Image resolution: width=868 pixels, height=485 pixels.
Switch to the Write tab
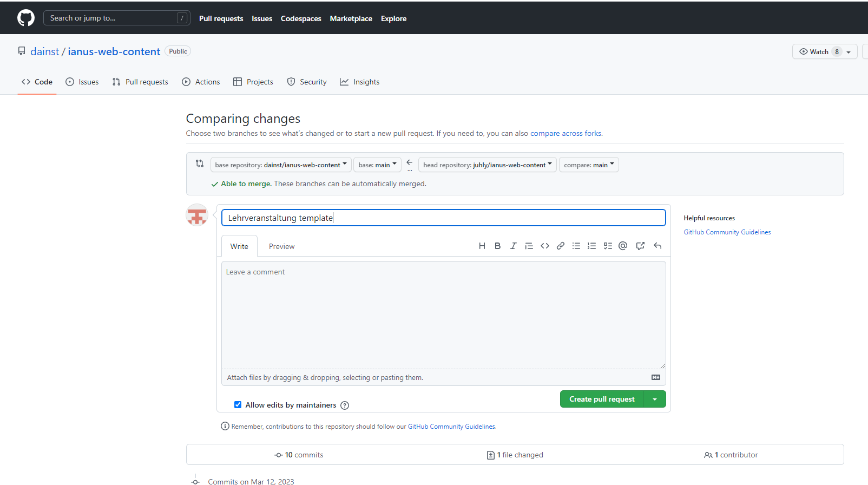[239, 246]
